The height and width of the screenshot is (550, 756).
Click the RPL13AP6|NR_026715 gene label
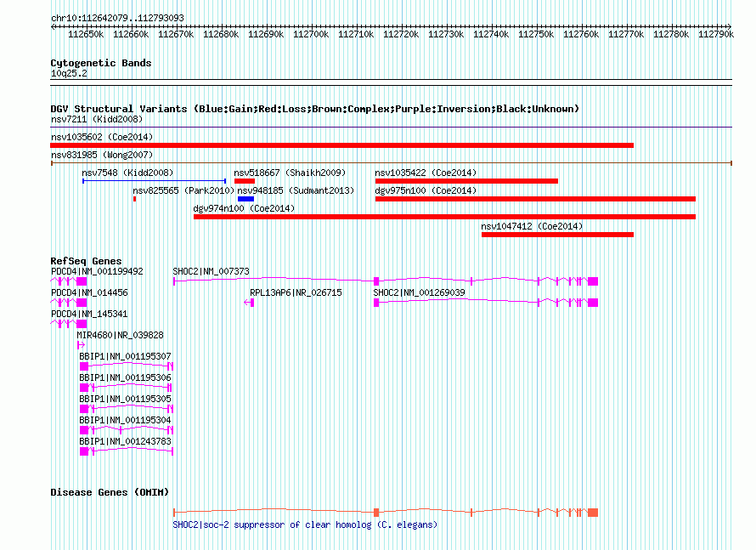(x=296, y=292)
